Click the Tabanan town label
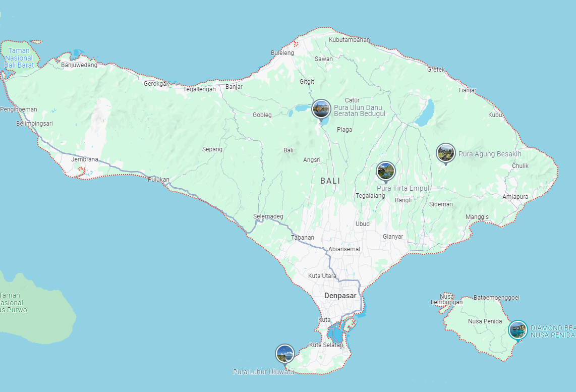This screenshot has width=576, height=392. click(303, 237)
